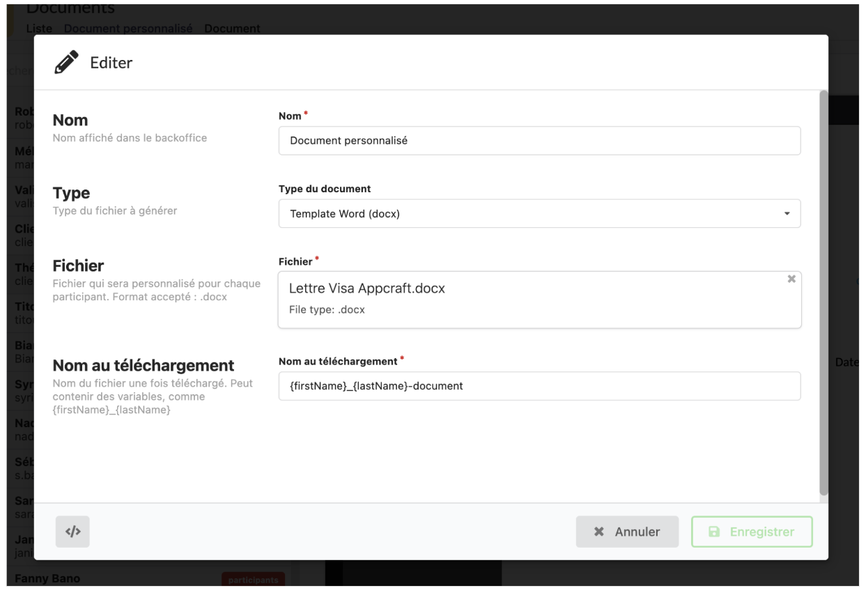
Task: Switch to the Liste tab
Action: 39,29
